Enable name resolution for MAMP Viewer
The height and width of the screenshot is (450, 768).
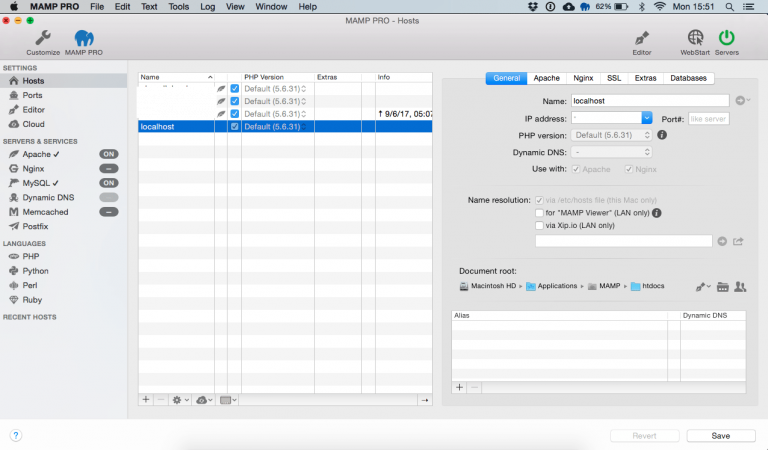(539, 213)
